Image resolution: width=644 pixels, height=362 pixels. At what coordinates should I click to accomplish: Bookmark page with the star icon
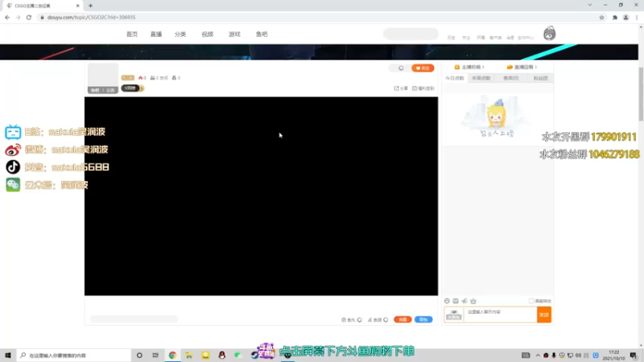click(x=601, y=17)
